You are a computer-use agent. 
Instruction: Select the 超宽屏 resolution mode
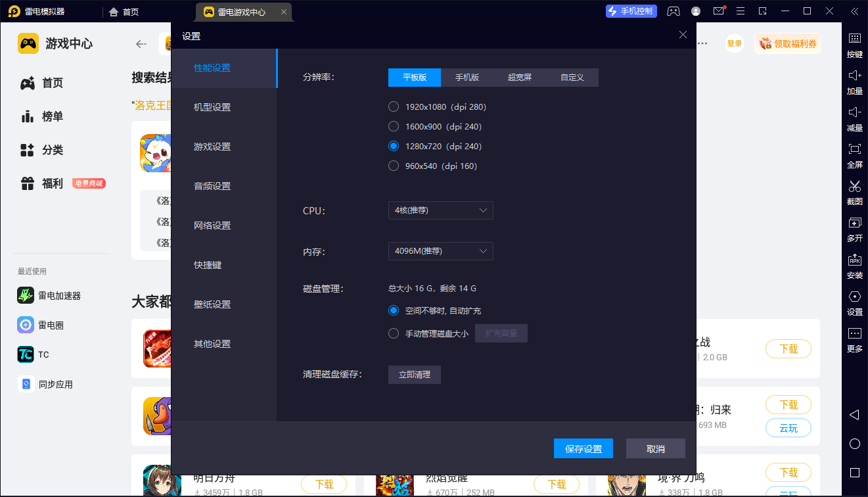(520, 78)
